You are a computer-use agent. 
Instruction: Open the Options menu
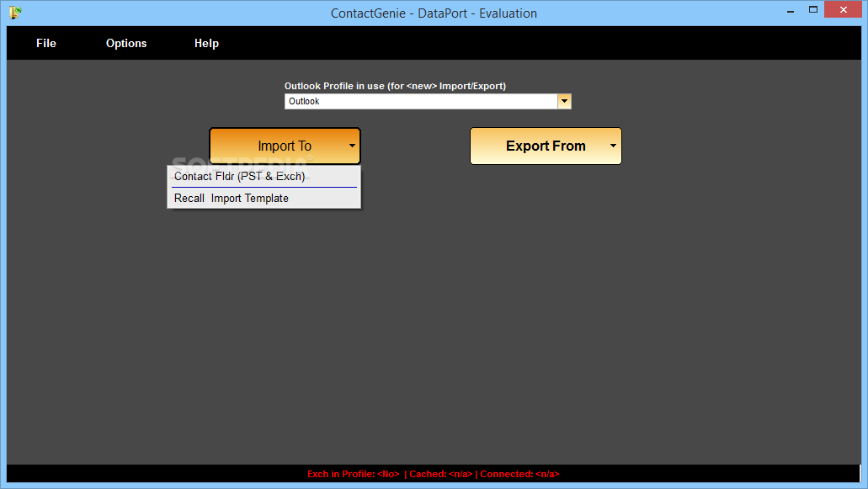(x=126, y=43)
